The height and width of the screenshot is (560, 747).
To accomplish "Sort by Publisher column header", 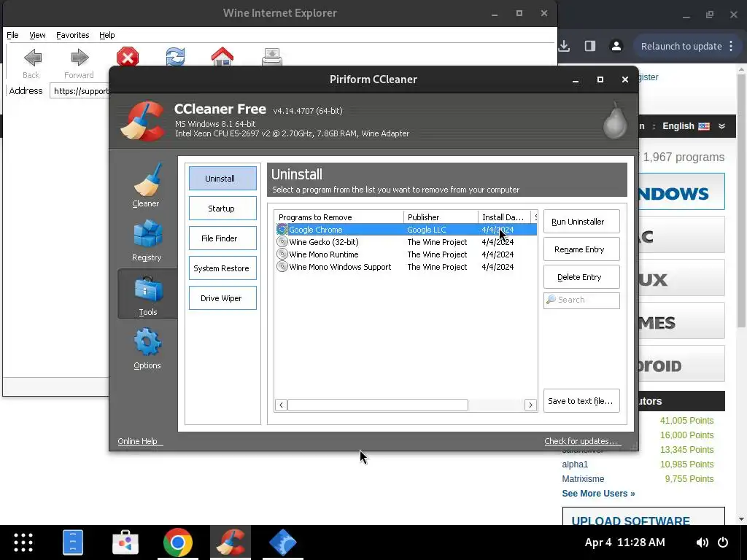I will pos(441,217).
